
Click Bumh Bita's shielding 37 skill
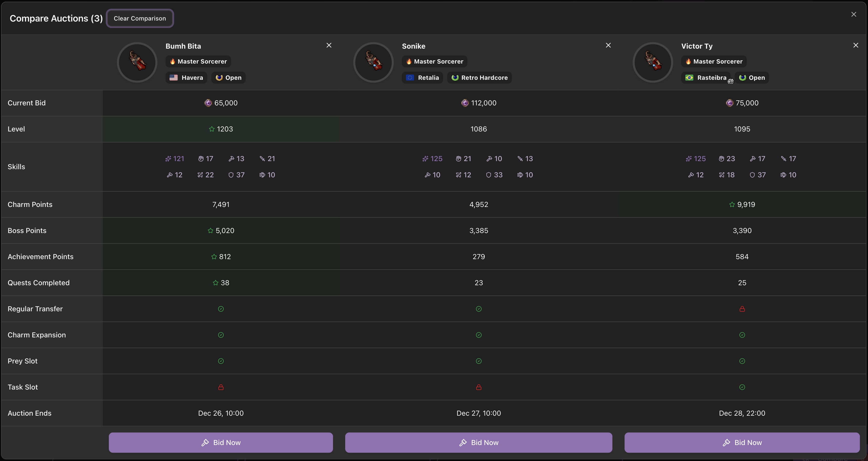(x=237, y=175)
